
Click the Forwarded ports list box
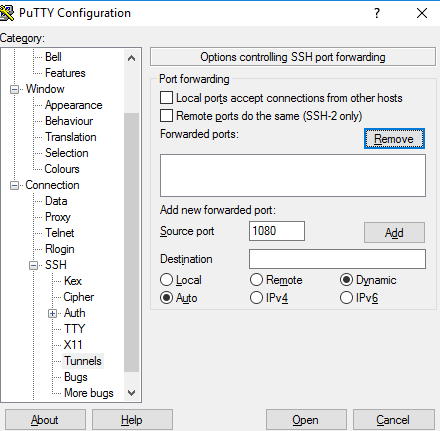coord(293,175)
